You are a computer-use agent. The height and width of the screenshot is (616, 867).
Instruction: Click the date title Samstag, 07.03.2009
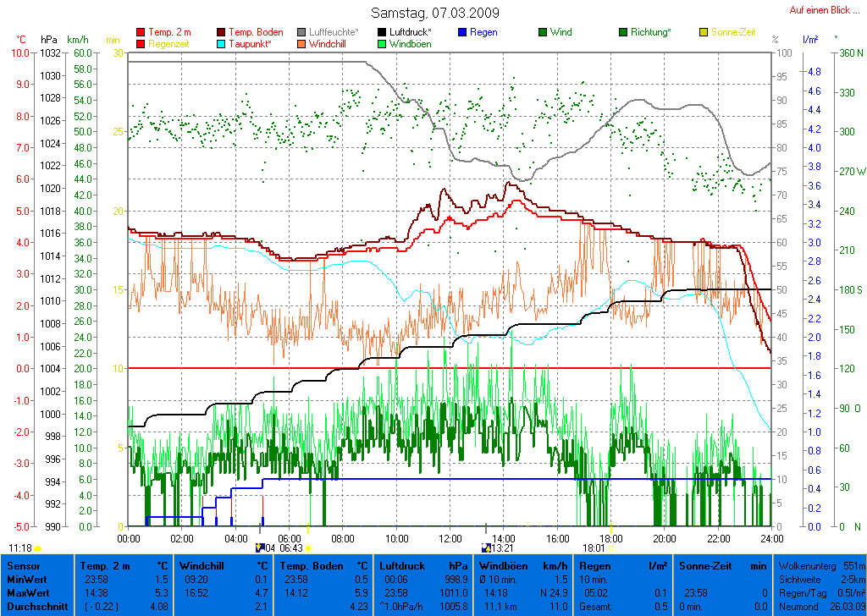point(435,13)
